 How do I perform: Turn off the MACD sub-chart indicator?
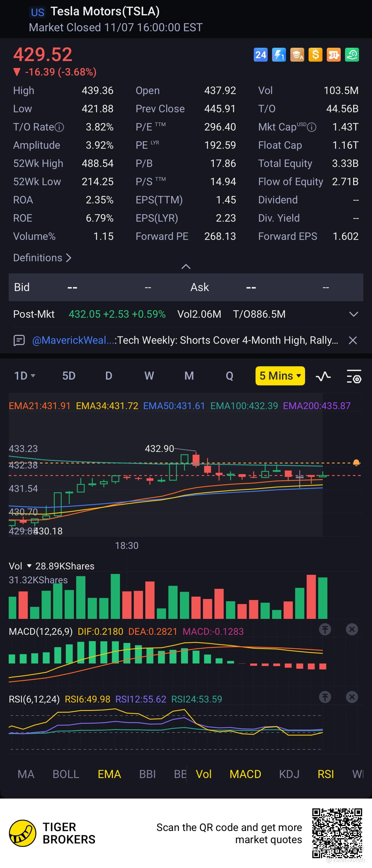click(245, 774)
